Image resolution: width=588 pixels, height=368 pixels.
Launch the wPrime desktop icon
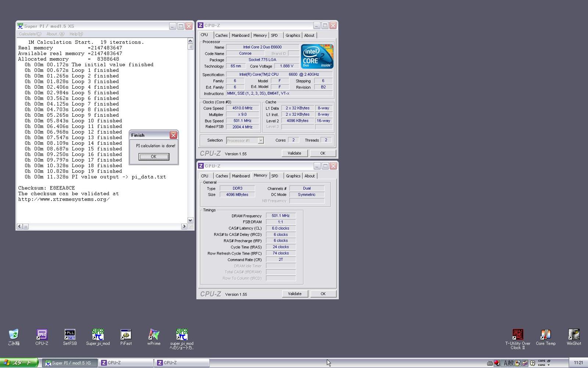tap(154, 337)
